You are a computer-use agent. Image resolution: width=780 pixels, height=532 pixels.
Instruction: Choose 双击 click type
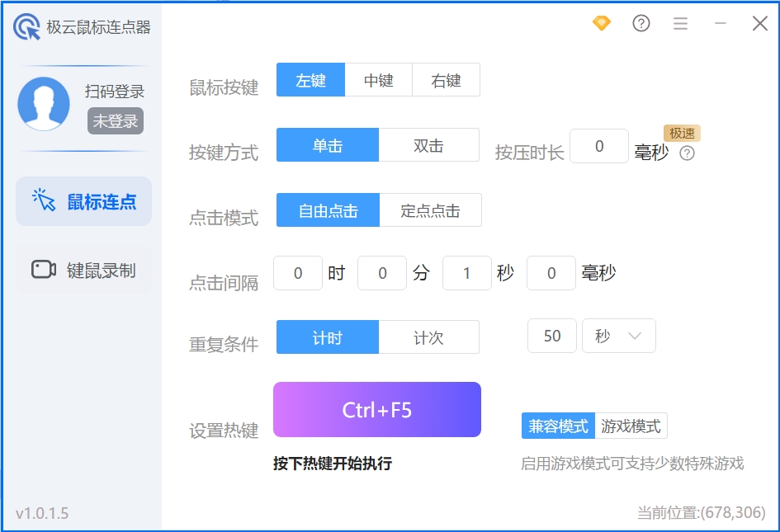[429, 145]
